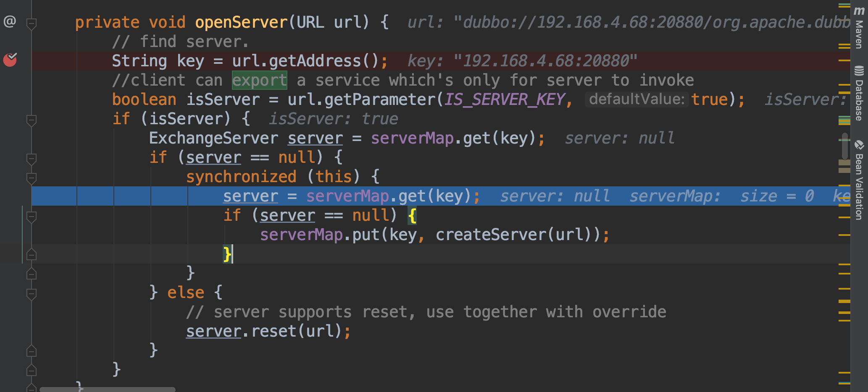The image size is (868, 392).
Task: Click inline debug value key: "192.168.4.68:20880"
Action: click(x=522, y=61)
